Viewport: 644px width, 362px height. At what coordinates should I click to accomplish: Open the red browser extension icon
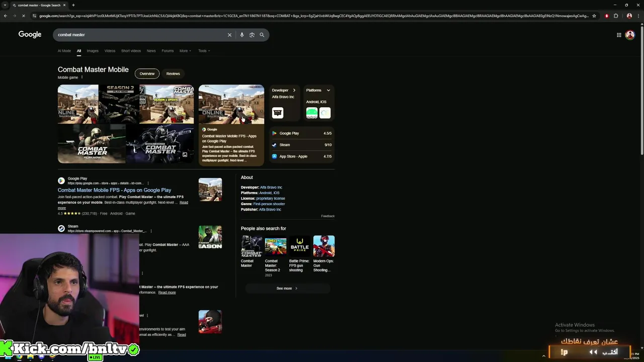coord(606,16)
